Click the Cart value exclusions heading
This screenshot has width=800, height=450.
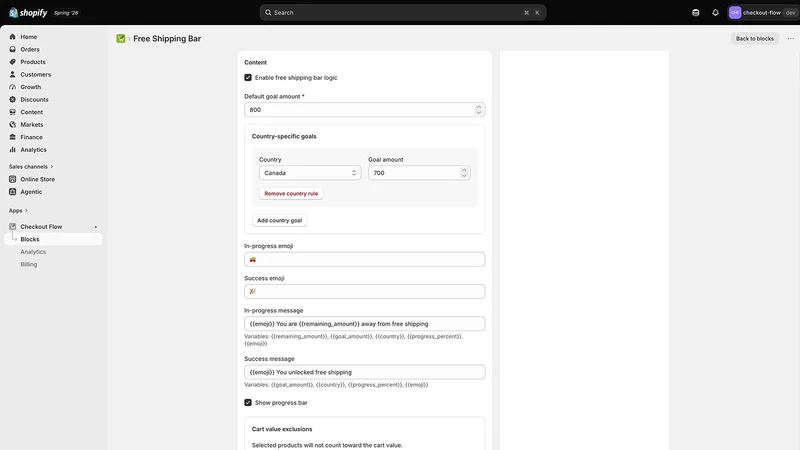(282, 429)
